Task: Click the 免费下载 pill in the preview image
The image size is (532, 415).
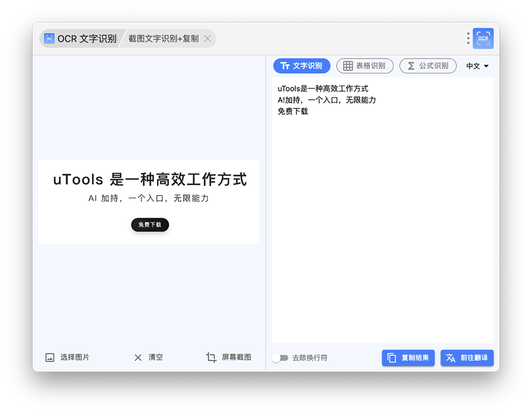Action: [x=150, y=225]
